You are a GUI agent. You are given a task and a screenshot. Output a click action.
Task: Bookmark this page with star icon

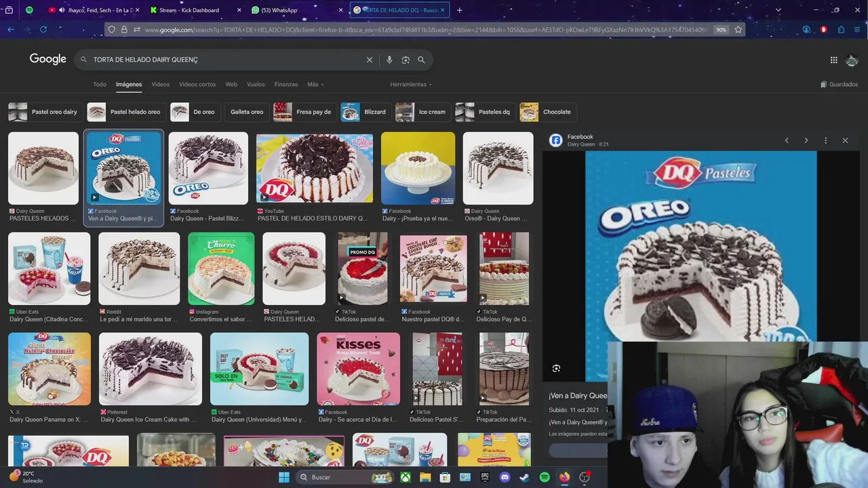click(738, 30)
